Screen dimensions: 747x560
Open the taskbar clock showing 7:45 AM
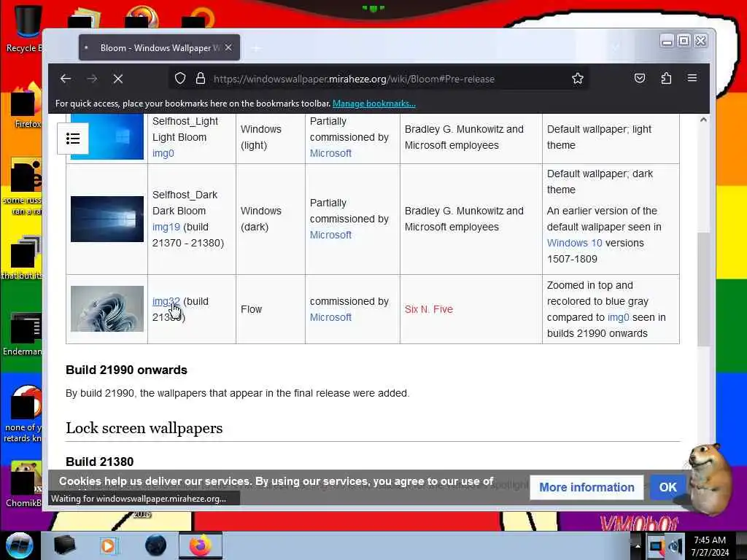click(x=710, y=546)
